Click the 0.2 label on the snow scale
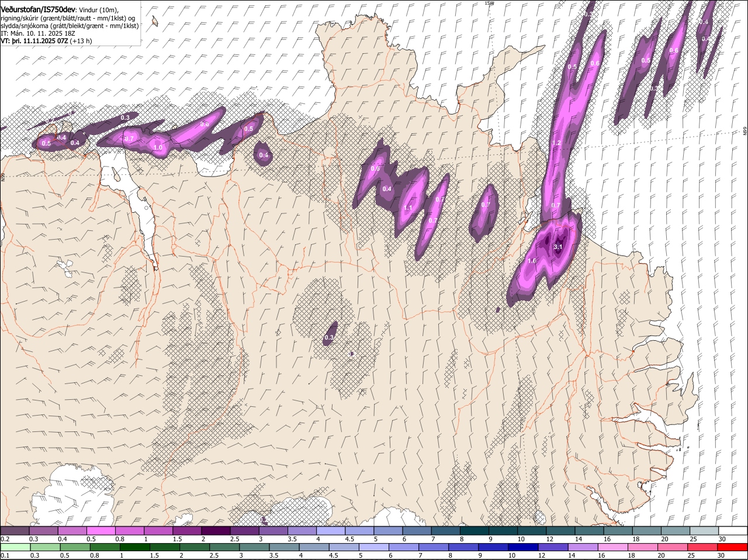748x560 pixels. (x=5, y=539)
